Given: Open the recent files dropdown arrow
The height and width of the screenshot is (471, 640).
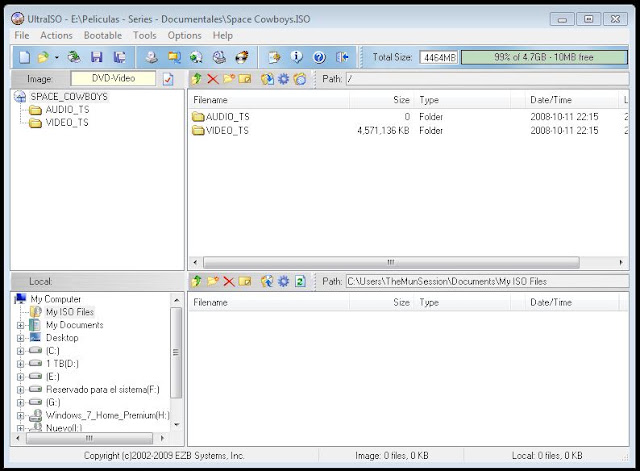Looking at the screenshot, I should click(57, 58).
